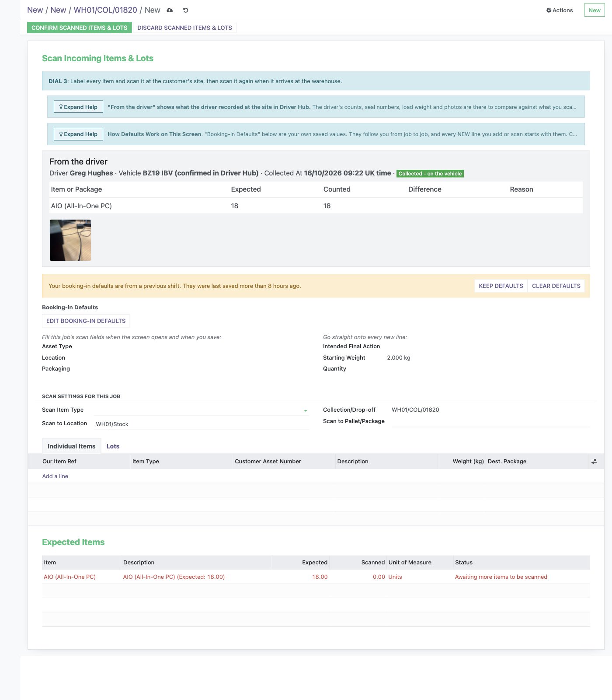The width and height of the screenshot is (612, 700).
Task: Expand help for "From the driver" notice
Action: [x=78, y=107]
